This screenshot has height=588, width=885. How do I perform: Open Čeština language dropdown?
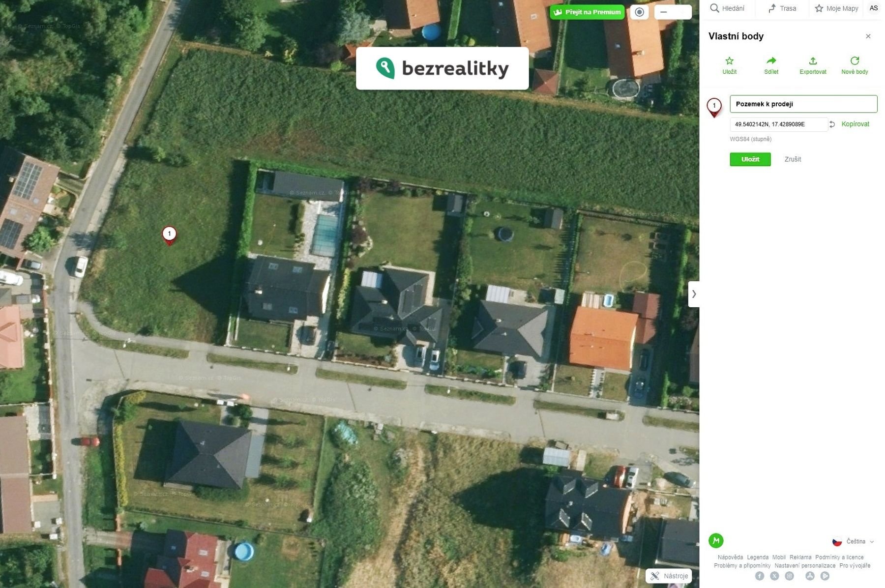(853, 541)
